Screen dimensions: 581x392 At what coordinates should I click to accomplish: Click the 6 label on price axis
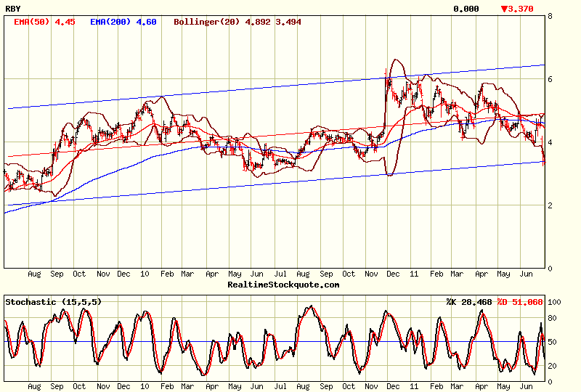tap(550, 78)
